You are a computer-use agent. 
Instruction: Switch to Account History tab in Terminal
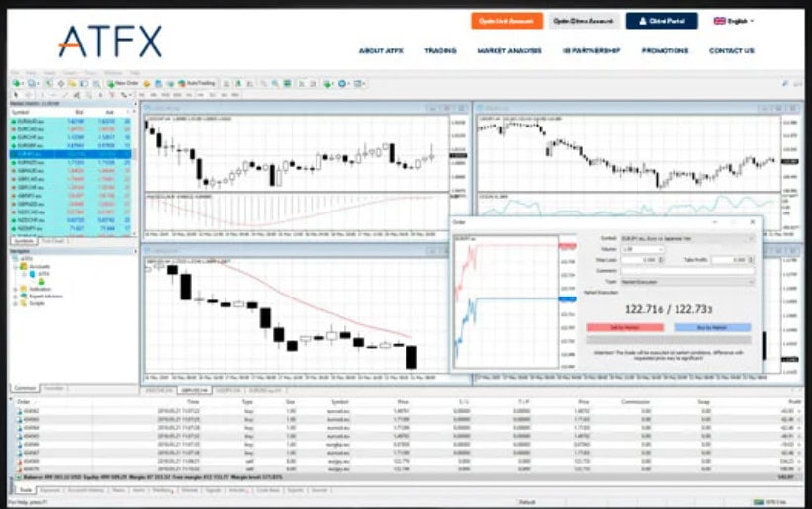point(86,490)
